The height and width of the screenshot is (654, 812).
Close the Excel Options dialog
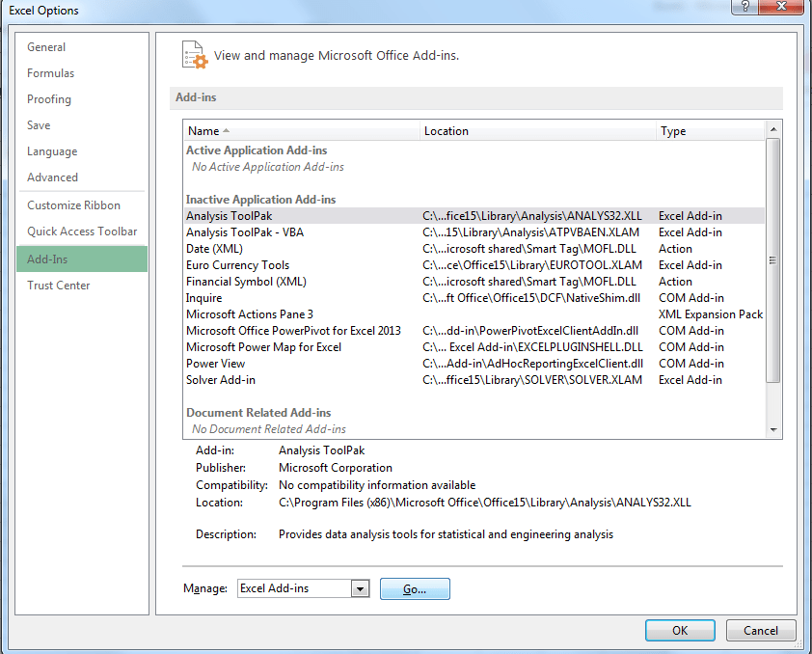[781, 7]
